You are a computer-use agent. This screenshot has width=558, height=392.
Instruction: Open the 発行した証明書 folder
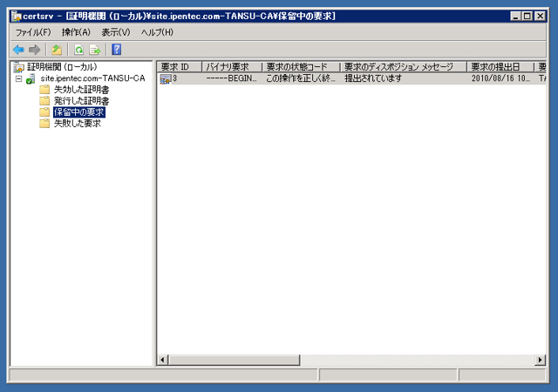(81, 101)
